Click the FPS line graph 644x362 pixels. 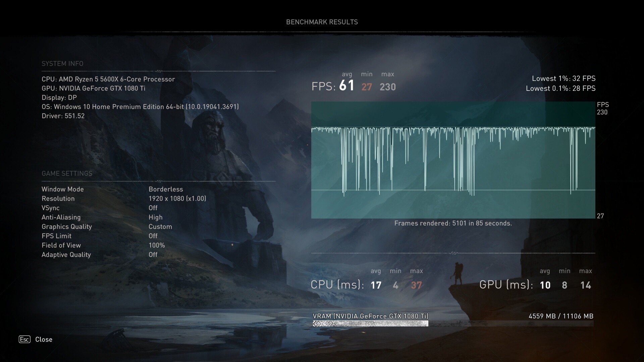click(x=453, y=160)
